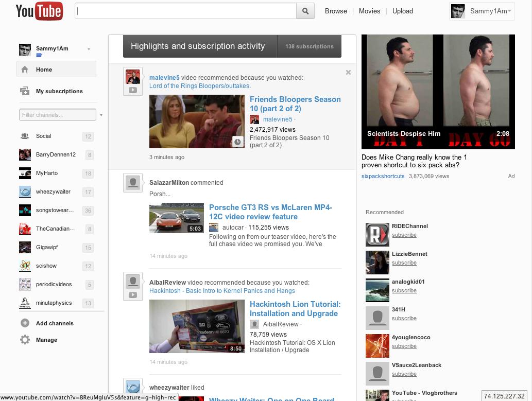This screenshot has height=401, width=532.
Task: Click the Add channels plus icon
Action: pos(25,323)
